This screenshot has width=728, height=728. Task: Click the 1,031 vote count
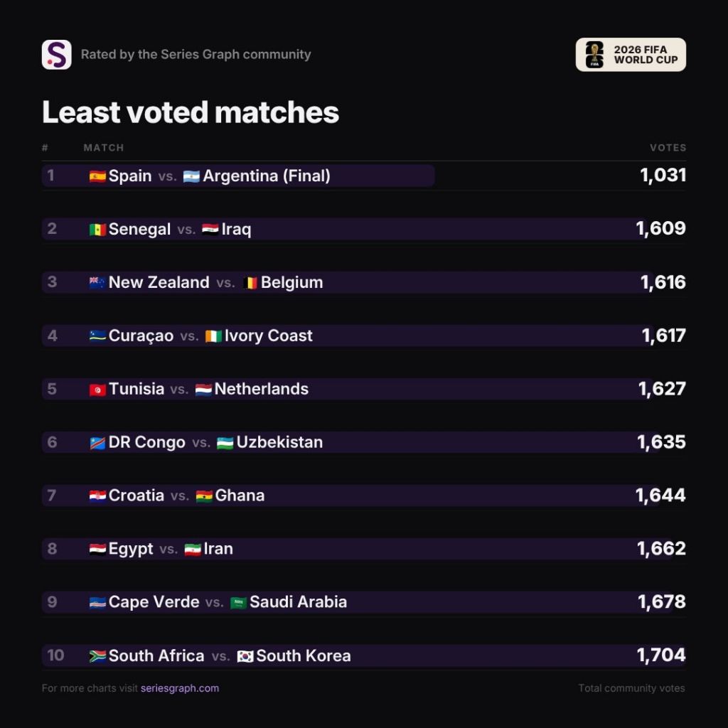click(663, 176)
